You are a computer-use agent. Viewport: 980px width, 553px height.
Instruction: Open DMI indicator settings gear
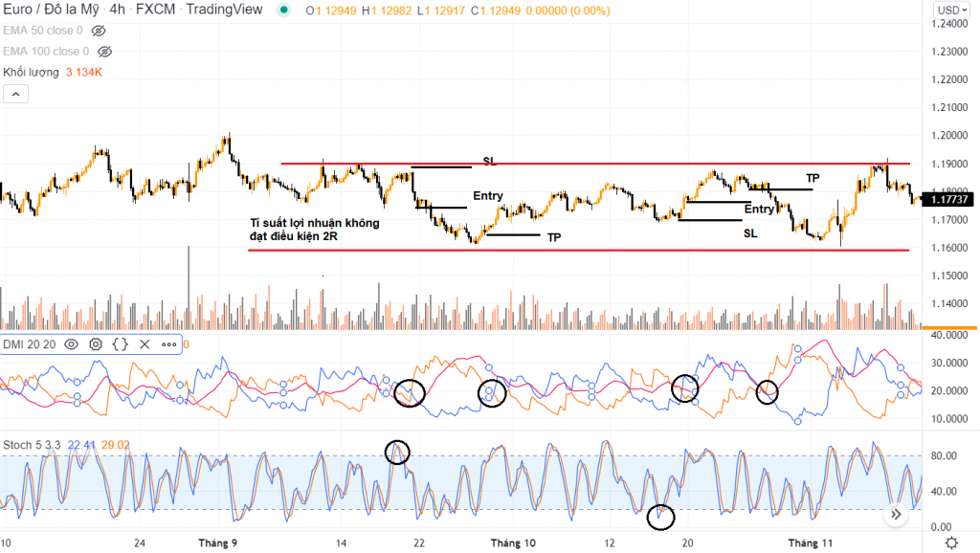click(96, 344)
